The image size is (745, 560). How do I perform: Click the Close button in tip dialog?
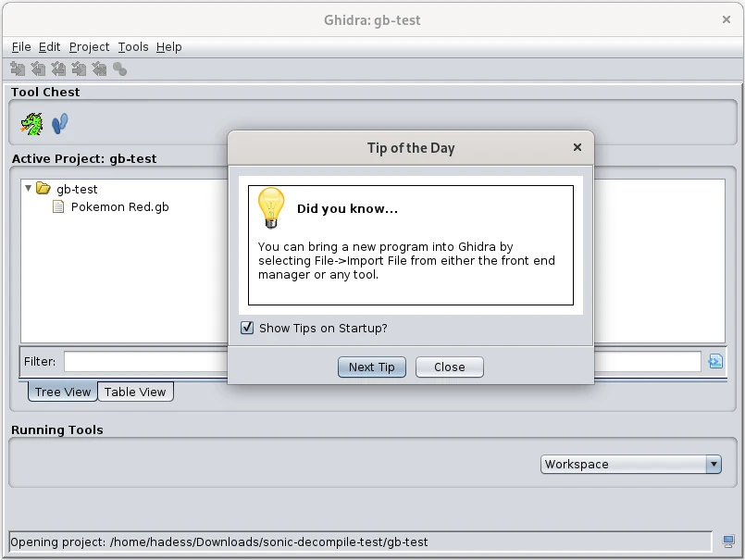coord(450,367)
